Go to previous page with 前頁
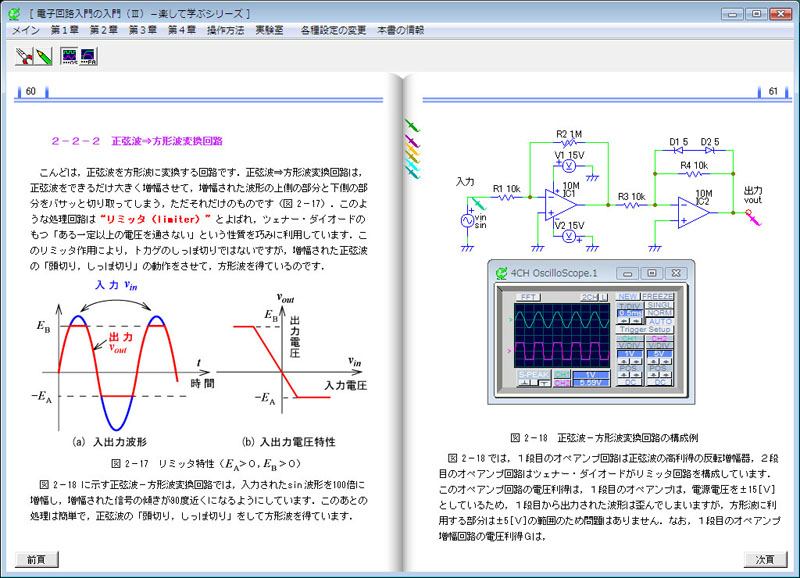Screen dimensions: 800x578 pyautogui.click(x=36, y=560)
